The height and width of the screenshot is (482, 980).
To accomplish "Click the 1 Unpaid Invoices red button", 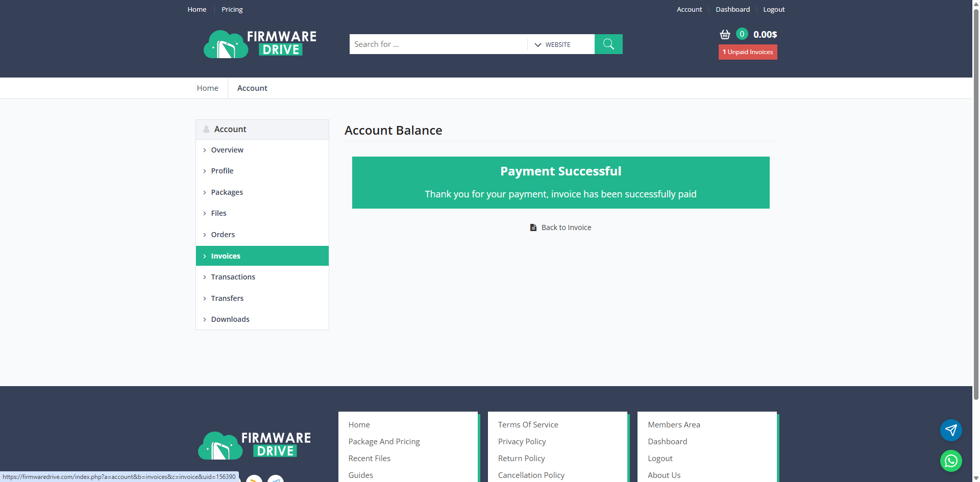I will [748, 52].
